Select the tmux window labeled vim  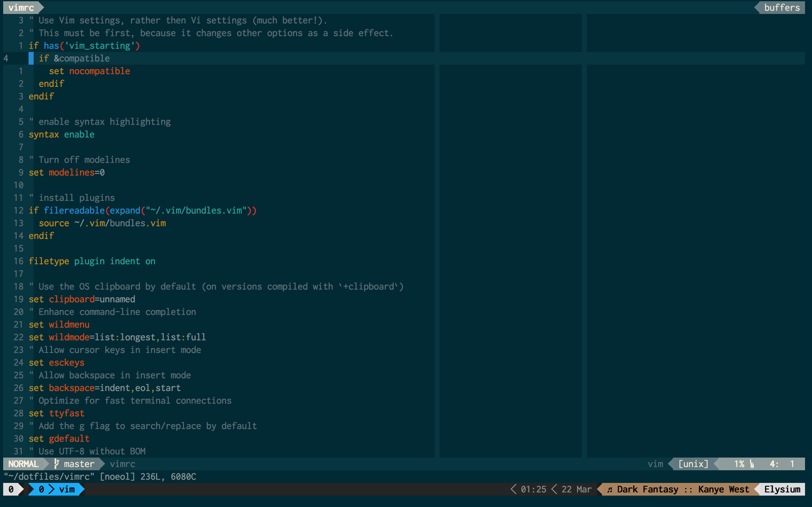coord(67,489)
